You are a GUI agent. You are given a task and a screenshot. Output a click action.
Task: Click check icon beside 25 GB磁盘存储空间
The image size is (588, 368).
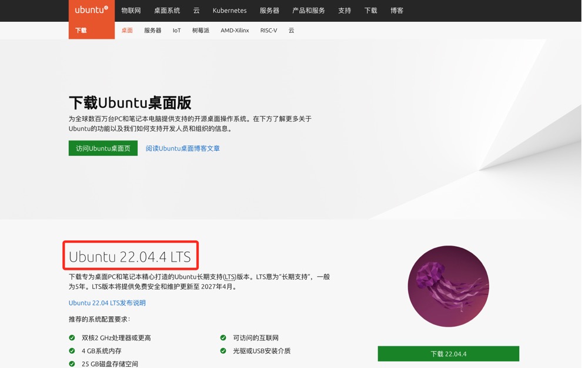tap(72, 363)
